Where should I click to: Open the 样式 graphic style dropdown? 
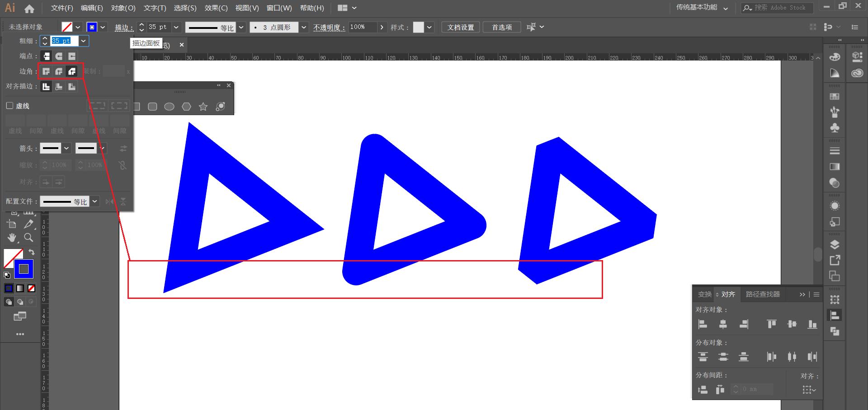[429, 27]
